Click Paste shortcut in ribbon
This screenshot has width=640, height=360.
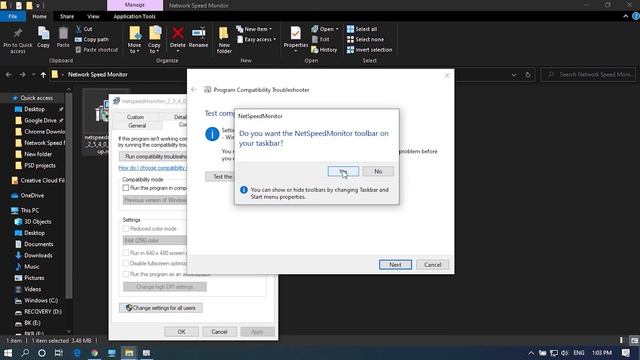[97, 49]
